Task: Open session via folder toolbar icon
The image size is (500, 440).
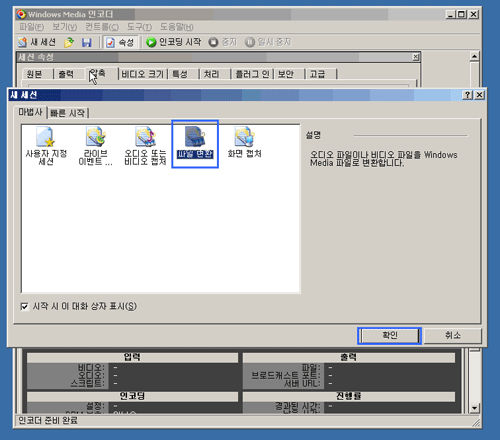Action: click(69, 42)
